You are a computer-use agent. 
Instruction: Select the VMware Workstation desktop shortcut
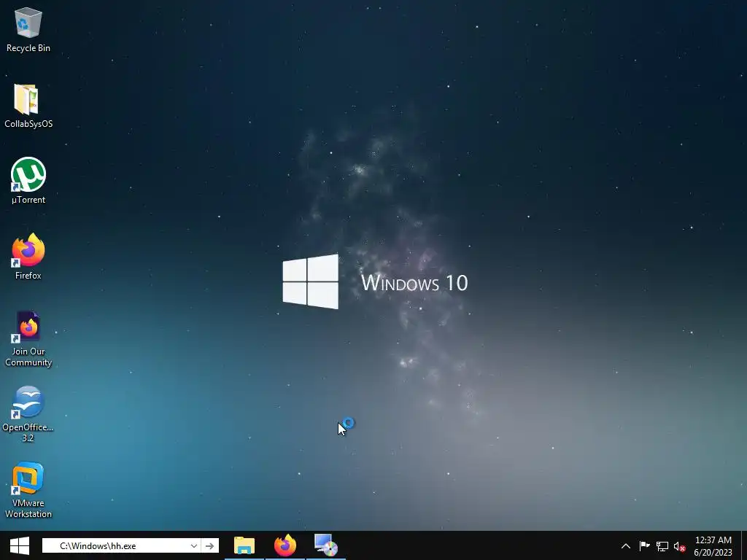[28, 491]
